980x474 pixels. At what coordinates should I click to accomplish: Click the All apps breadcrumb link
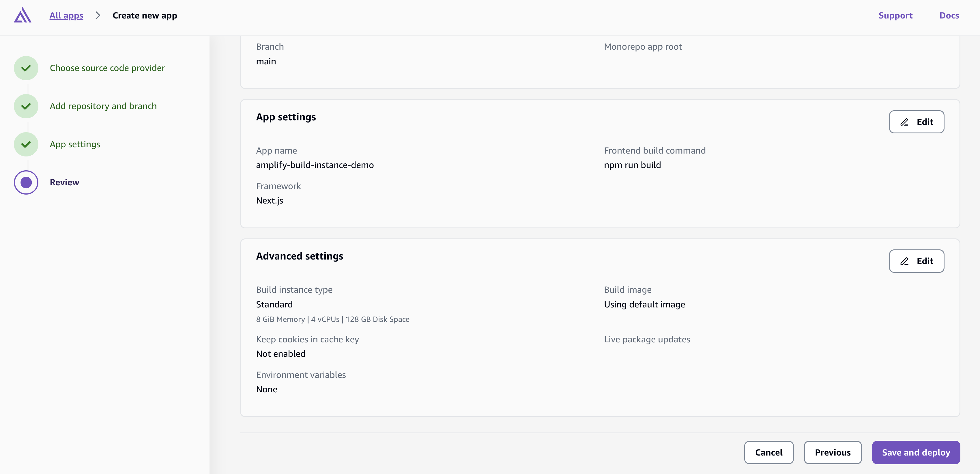point(66,16)
